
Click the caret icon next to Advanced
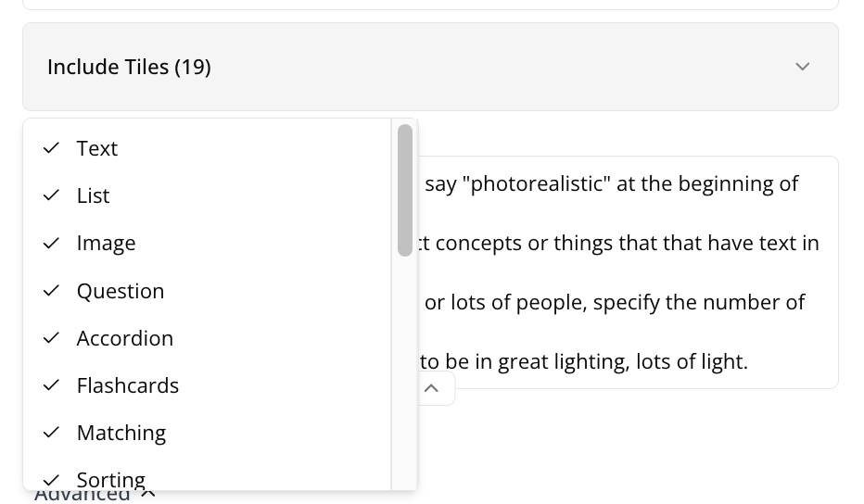[x=148, y=494]
